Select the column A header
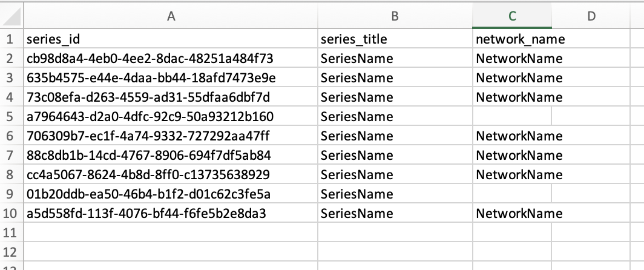 tap(171, 17)
